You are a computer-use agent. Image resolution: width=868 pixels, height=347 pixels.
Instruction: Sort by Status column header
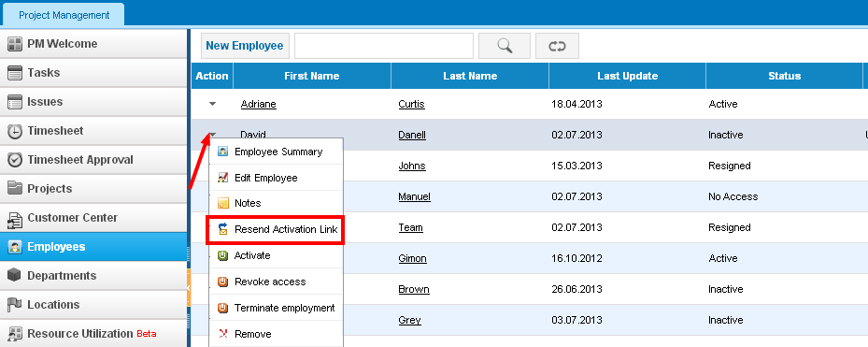coord(785,76)
